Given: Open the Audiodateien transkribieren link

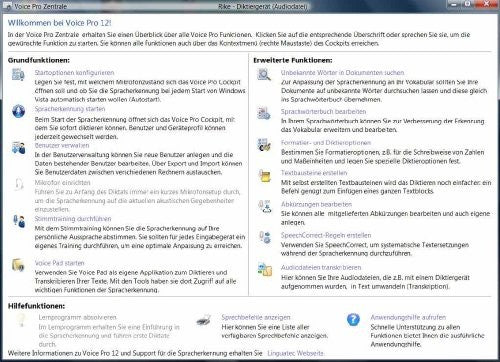Looking at the screenshot, I should (x=321, y=267).
